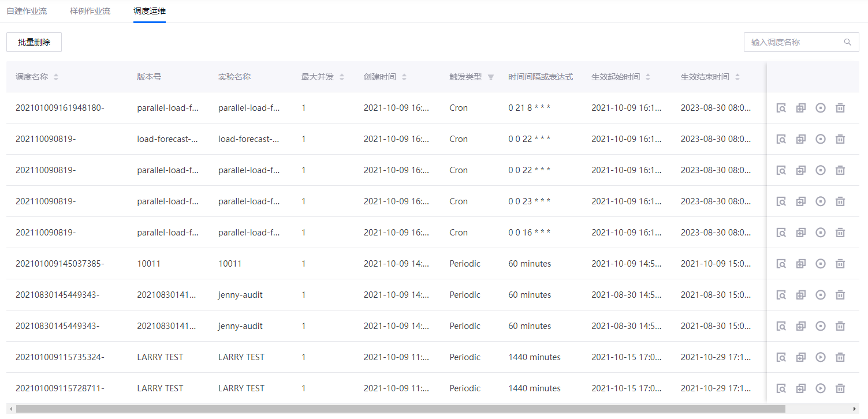
Task: Select the cell '0 0 16 * * *'
Action: pos(530,233)
